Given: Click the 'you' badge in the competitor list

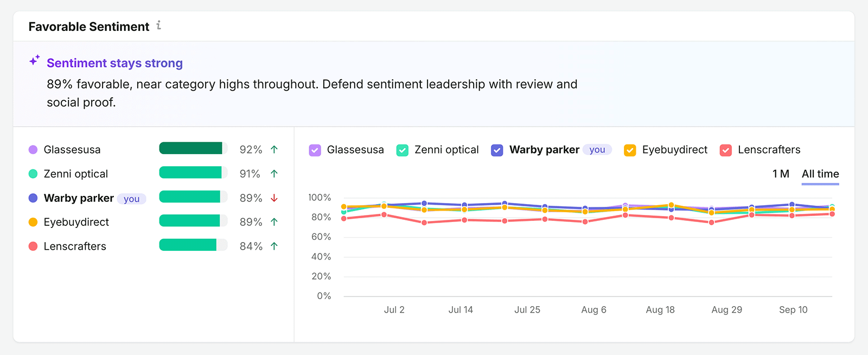Looking at the screenshot, I should 131,199.
